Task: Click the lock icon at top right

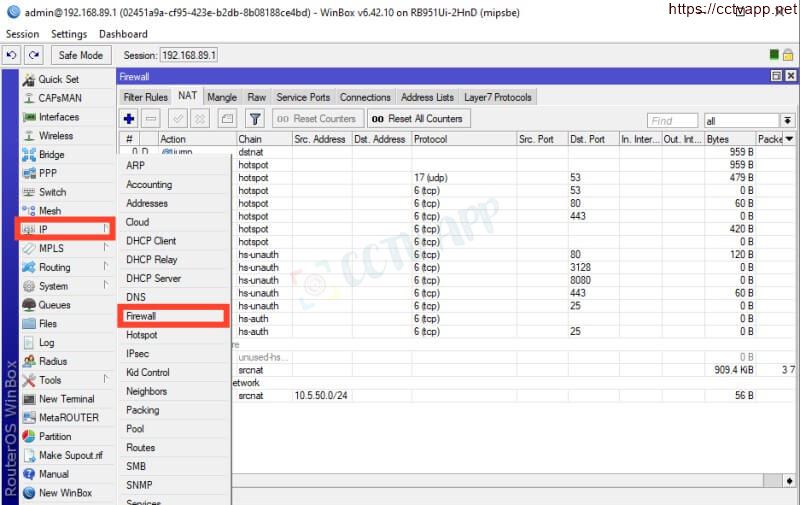Action: 787,55
